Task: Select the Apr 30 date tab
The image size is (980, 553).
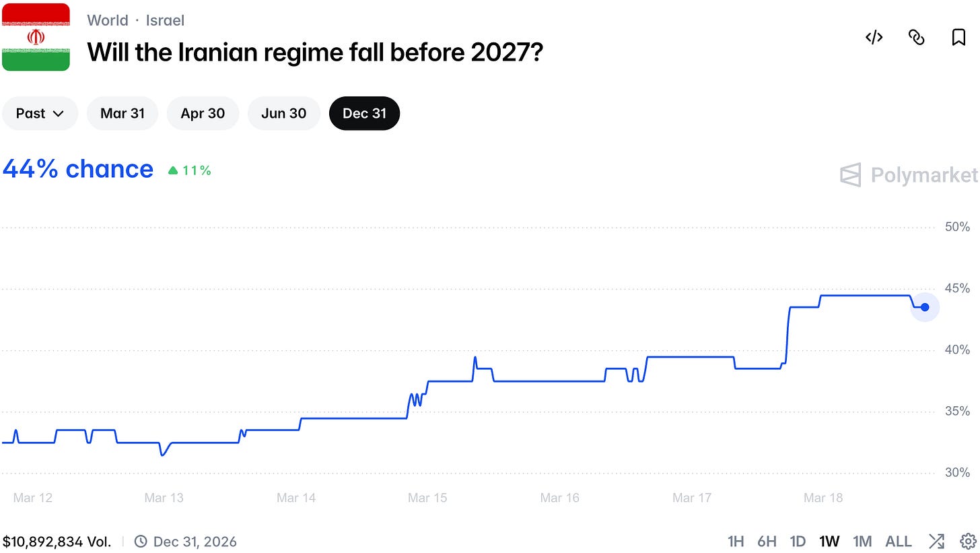Action: pos(203,113)
